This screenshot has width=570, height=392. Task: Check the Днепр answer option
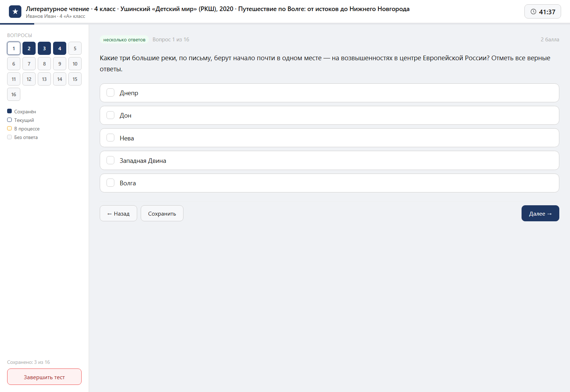(110, 93)
